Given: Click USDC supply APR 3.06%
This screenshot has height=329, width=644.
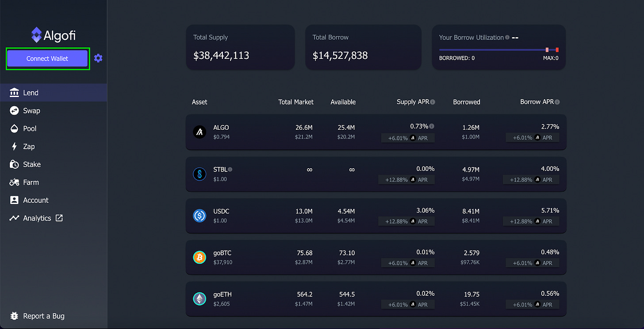Looking at the screenshot, I should (x=425, y=210).
